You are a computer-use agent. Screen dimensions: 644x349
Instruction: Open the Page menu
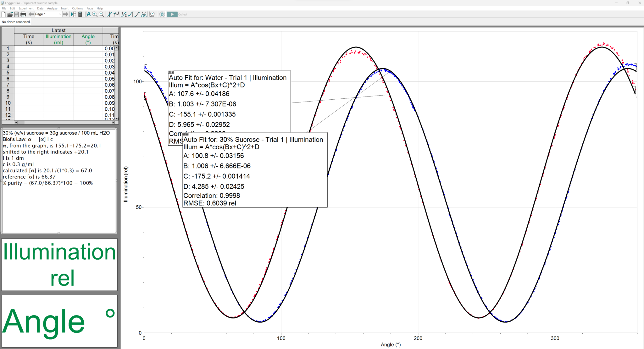coord(90,8)
